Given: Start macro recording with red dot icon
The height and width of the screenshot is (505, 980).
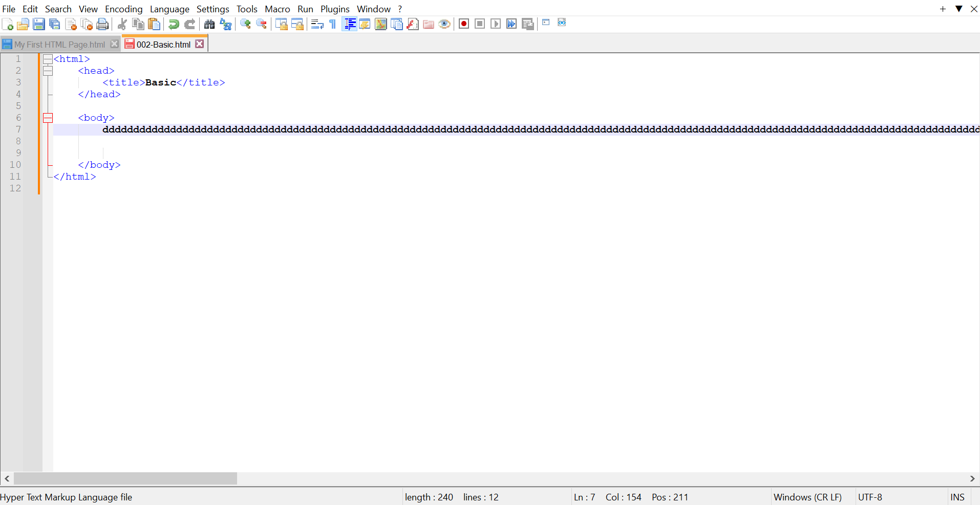Looking at the screenshot, I should pyautogui.click(x=464, y=24).
